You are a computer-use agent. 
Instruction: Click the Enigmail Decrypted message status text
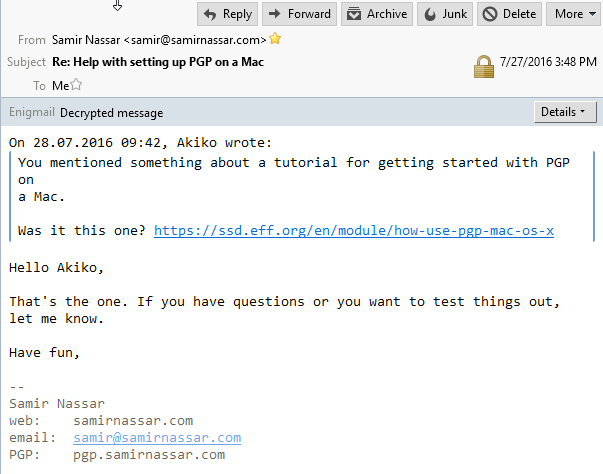[112, 113]
